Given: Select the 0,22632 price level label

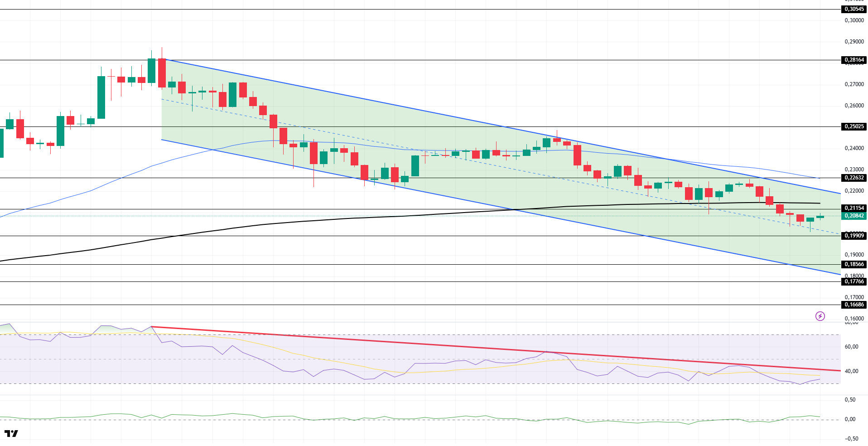Looking at the screenshot, I should (854, 178).
